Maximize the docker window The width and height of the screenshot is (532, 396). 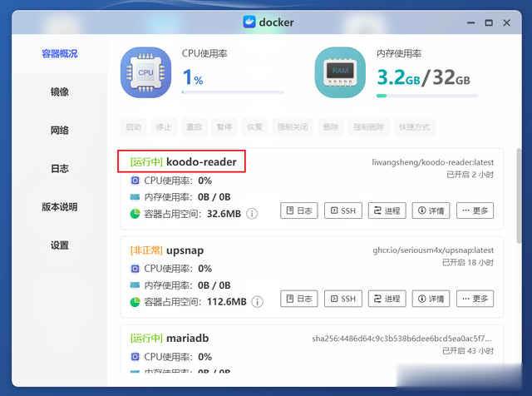pyautogui.click(x=489, y=22)
